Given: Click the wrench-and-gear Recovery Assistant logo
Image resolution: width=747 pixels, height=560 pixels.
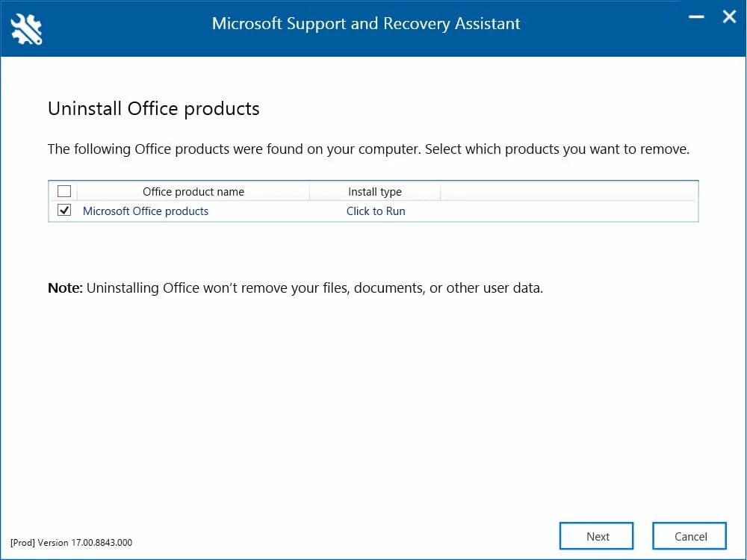Looking at the screenshot, I should [26, 28].
